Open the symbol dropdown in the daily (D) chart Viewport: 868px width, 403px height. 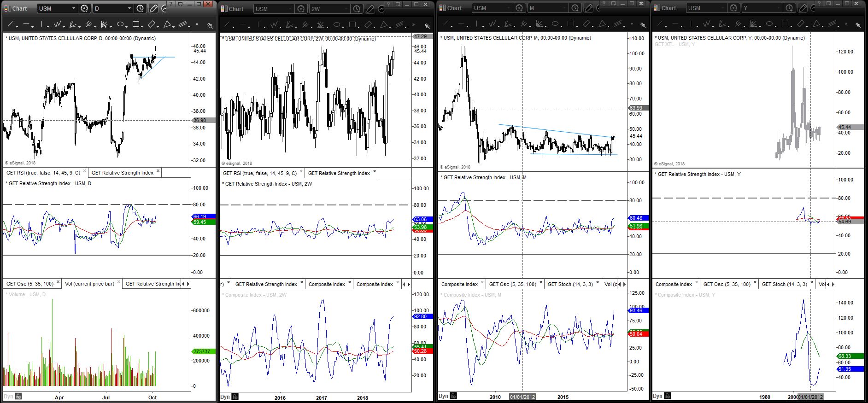tap(74, 8)
